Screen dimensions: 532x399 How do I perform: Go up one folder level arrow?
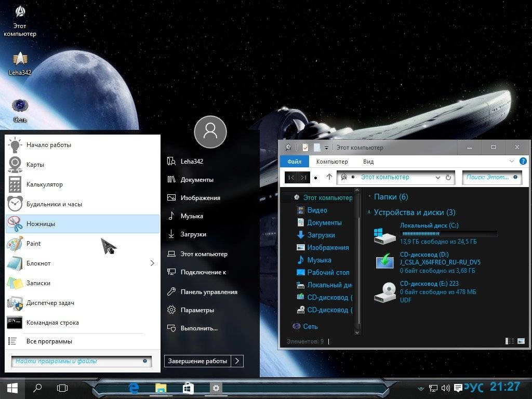(329, 177)
